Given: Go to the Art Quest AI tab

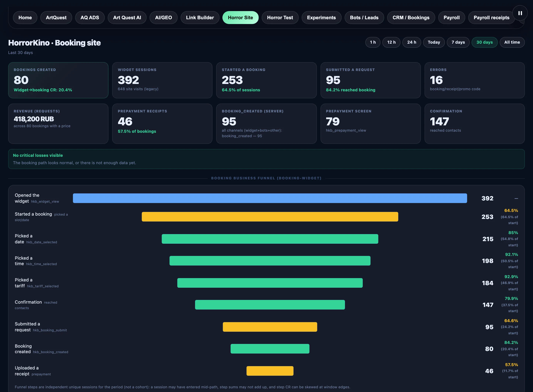Looking at the screenshot, I should point(127,18).
